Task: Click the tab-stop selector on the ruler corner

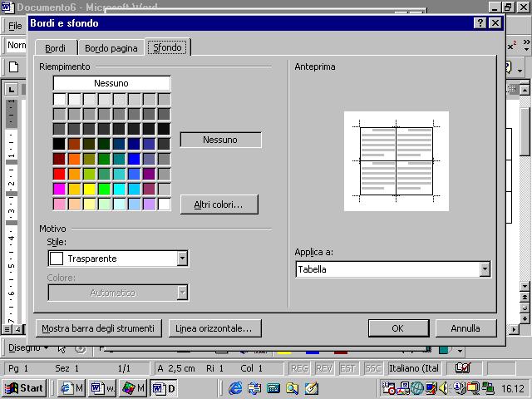Action: tap(11, 90)
